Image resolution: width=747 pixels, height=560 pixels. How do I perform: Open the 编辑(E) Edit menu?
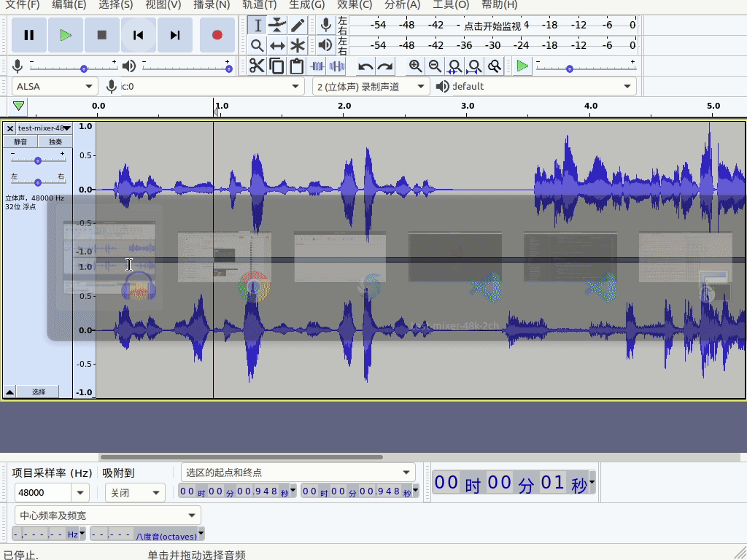(x=69, y=5)
